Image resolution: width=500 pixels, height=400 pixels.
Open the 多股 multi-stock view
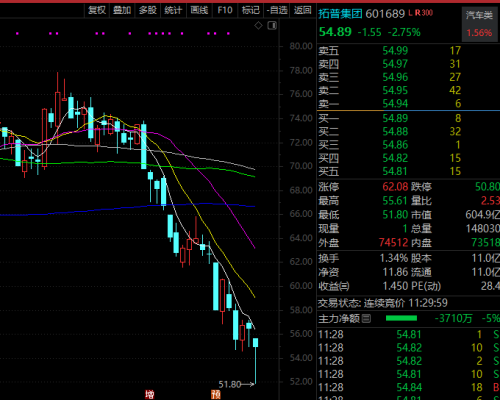[x=148, y=10]
